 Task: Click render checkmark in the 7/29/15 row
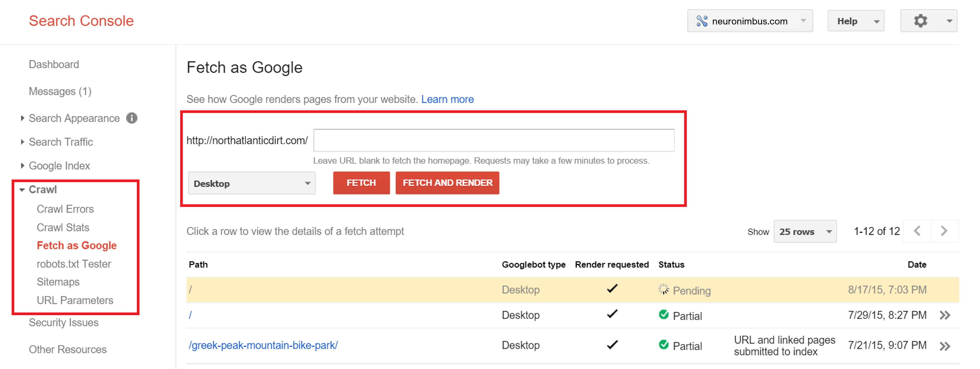tap(612, 314)
